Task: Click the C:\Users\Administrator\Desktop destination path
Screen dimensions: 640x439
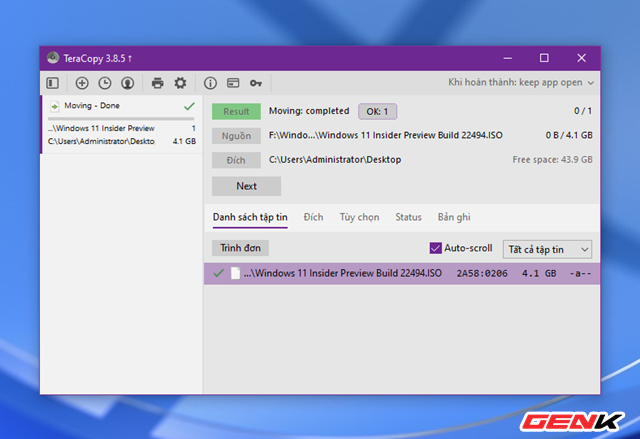Action: (x=335, y=160)
